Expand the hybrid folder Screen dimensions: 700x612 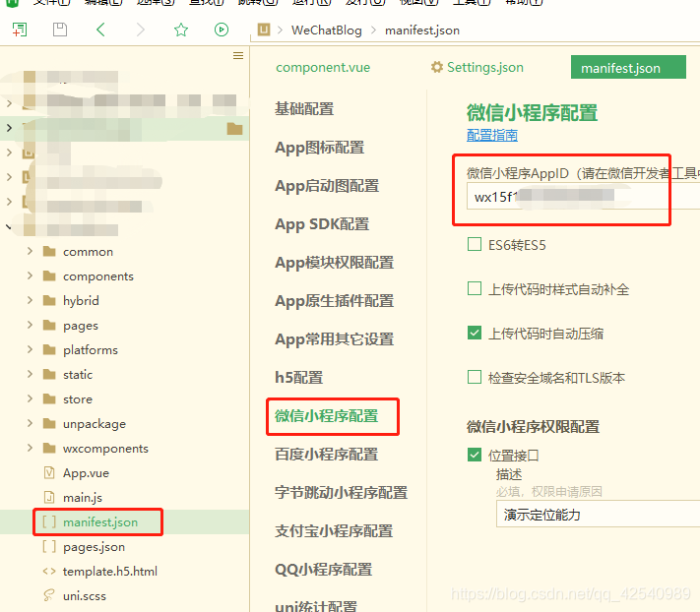(x=30, y=300)
